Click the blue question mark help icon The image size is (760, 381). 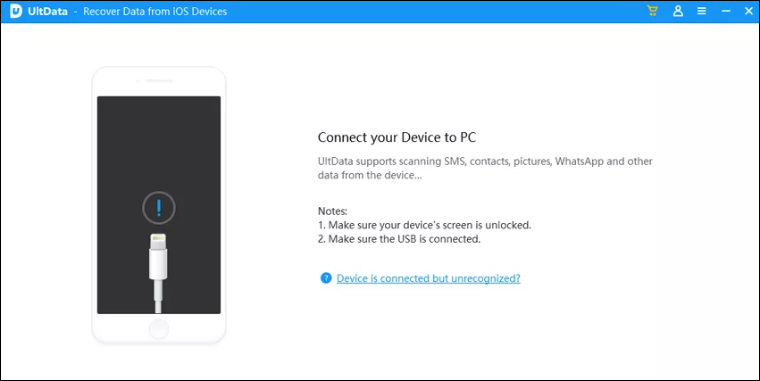326,278
